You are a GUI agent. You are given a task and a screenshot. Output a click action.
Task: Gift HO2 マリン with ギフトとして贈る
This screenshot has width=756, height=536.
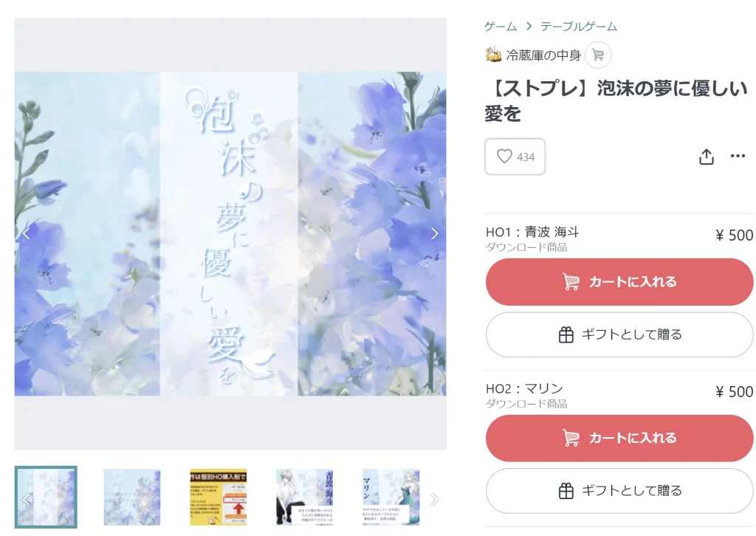[x=619, y=491]
